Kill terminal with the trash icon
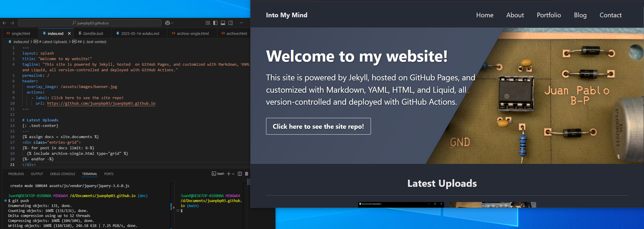This screenshot has height=229, width=644. [x=247, y=174]
